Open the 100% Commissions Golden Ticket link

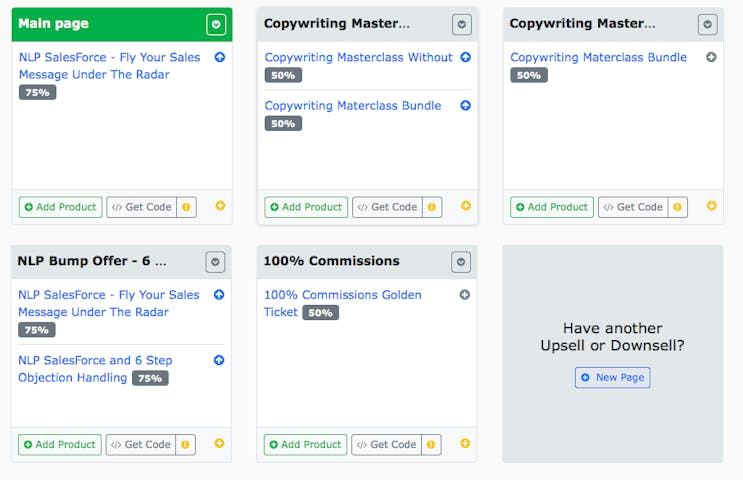pos(342,295)
